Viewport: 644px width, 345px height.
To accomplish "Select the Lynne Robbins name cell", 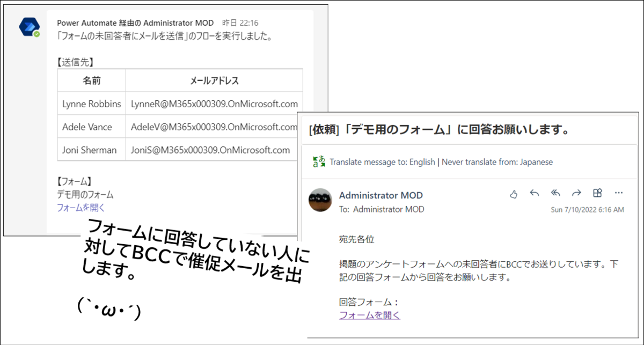I will [92, 104].
